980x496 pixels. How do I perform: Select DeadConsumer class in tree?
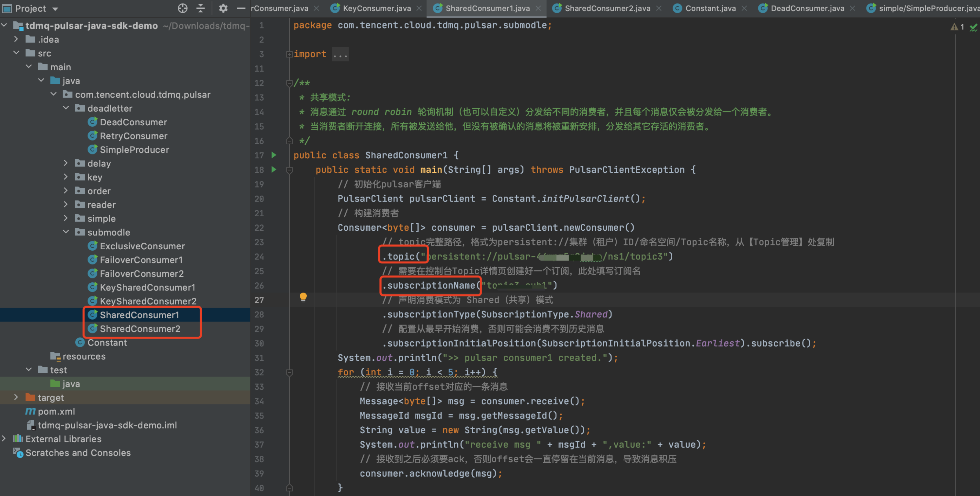(x=133, y=122)
